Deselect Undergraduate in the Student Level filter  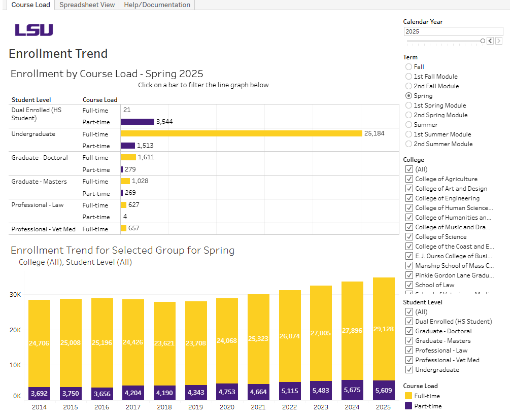(409, 369)
